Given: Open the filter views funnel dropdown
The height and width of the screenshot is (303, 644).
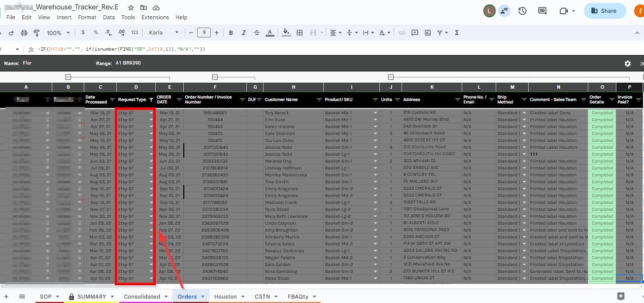Looking at the screenshot, I should tap(443, 33).
